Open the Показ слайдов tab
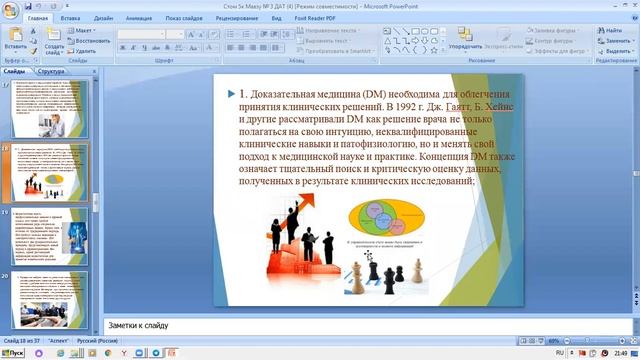This screenshot has height=360, width=640. click(x=184, y=18)
